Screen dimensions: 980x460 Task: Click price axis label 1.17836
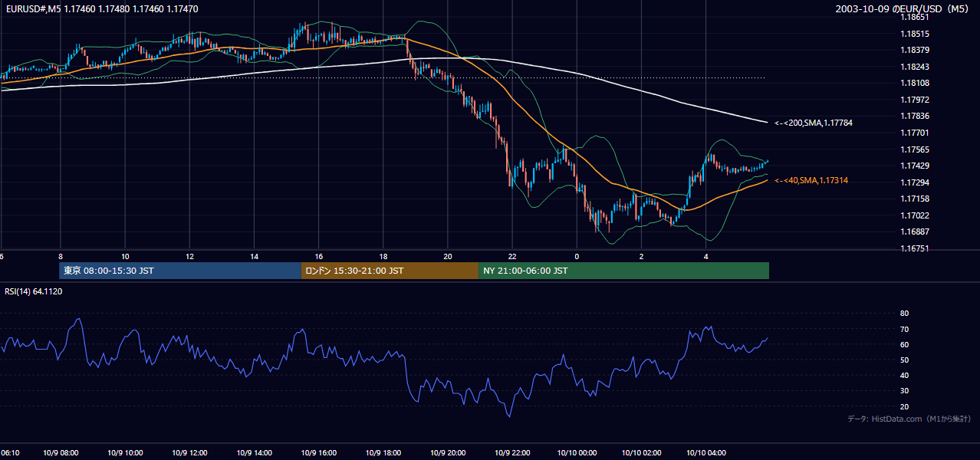click(916, 116)
